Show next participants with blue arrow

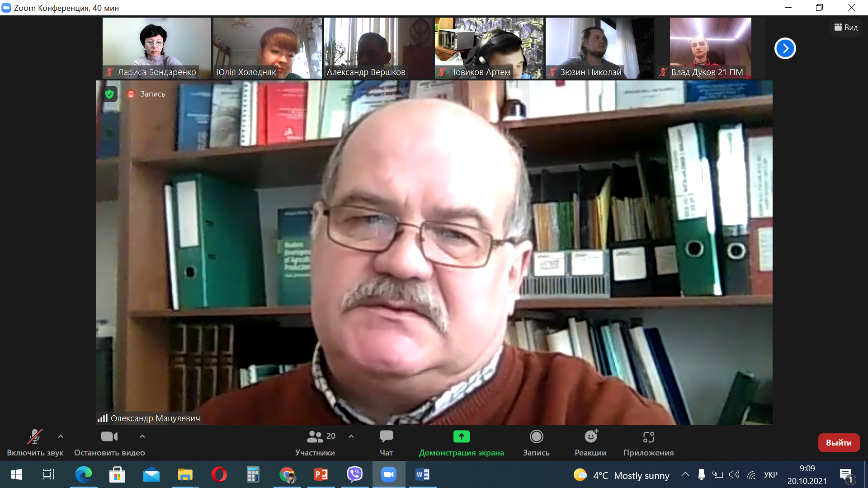(785, 48)
